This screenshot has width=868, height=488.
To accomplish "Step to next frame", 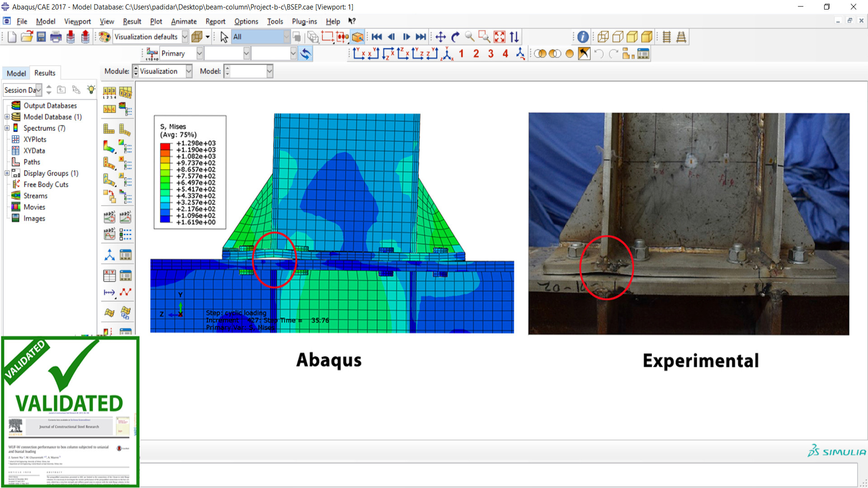I will [x=406, y=37].
